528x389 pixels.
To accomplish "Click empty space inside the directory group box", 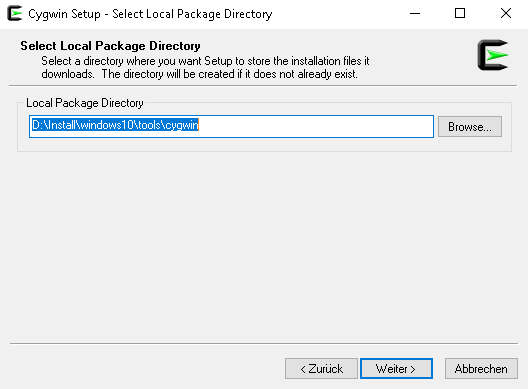I will pyautogui.click(x=264, y=144).
